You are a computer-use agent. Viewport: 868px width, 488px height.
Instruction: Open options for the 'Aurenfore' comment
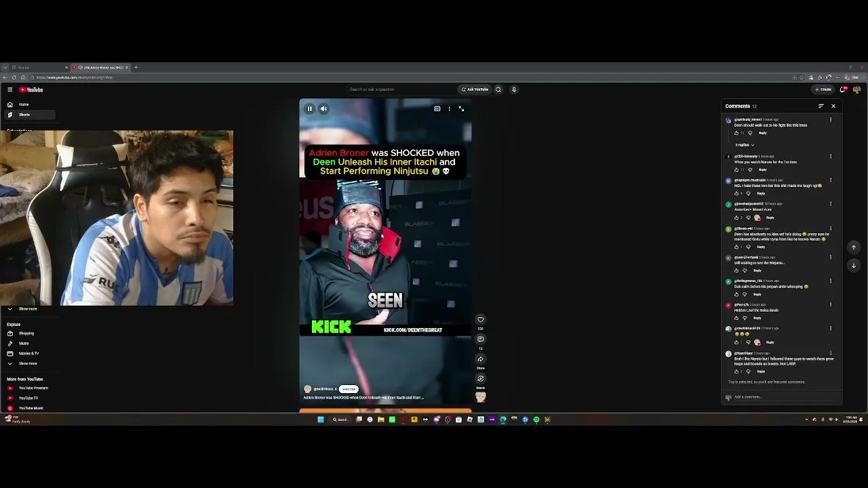pyautogui.click(x=831, y=204)
